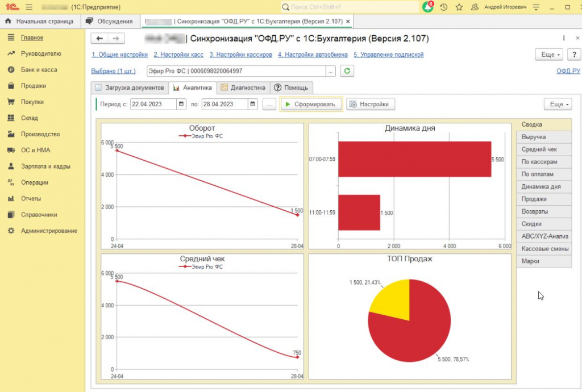Viewport: 582px width, 392px height.
Task: Click the Сформировать button
Action: 311,104
